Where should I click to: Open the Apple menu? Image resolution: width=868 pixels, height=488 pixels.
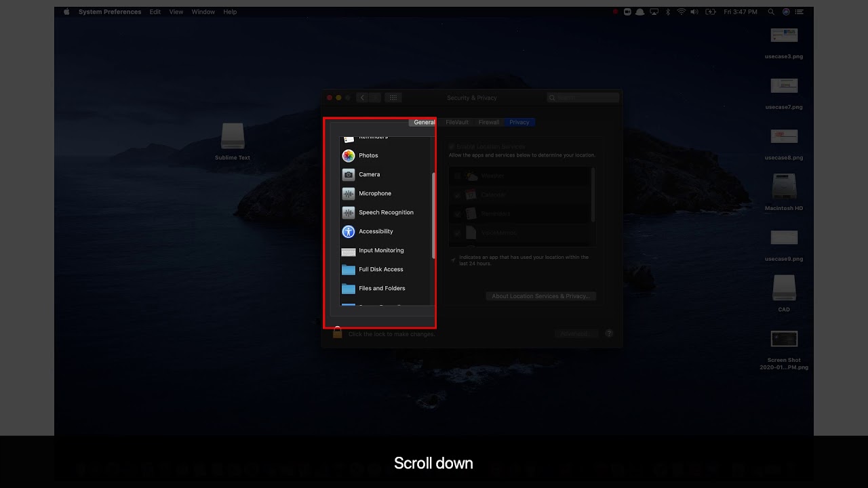[x=66, y=12]
